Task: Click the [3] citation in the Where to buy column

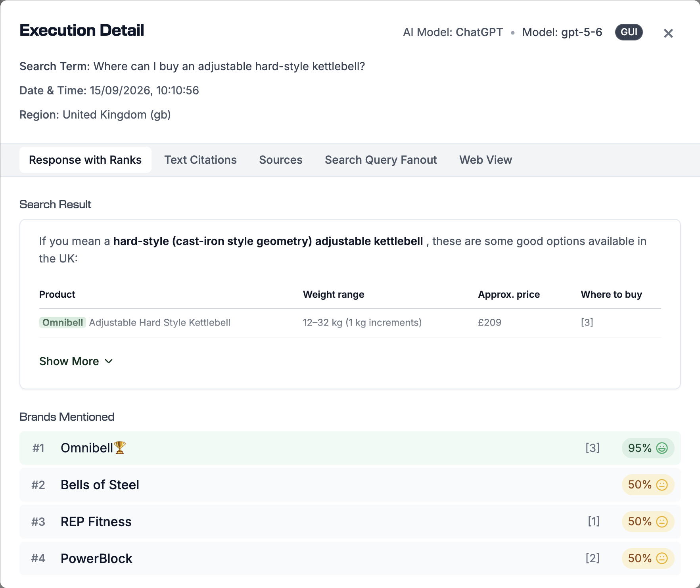Action: click(x=587, y=322)
